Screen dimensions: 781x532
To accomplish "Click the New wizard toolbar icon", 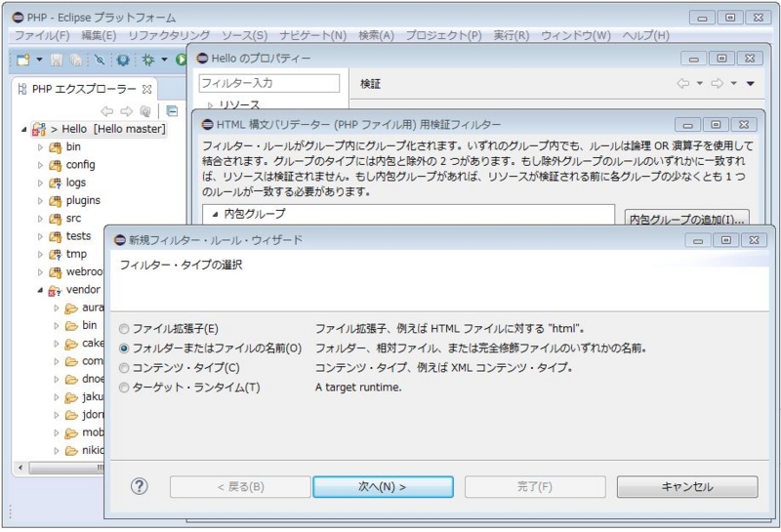I will [x=22, y=61].
